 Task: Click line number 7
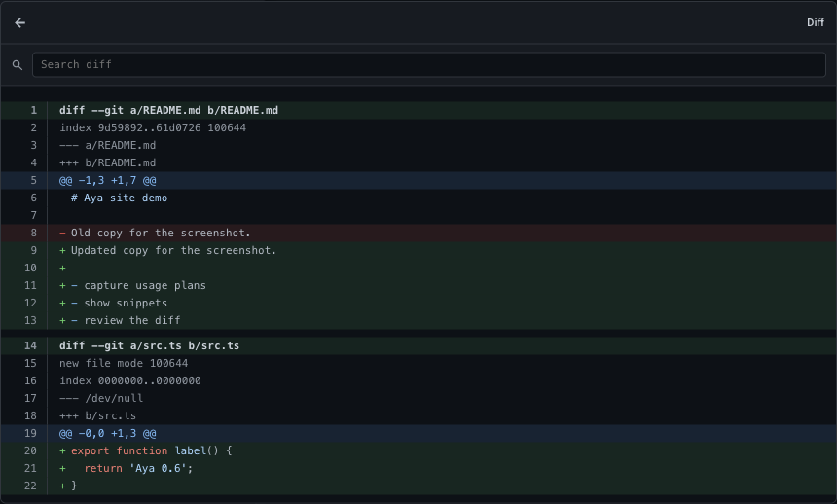click(x=34, y=215)
